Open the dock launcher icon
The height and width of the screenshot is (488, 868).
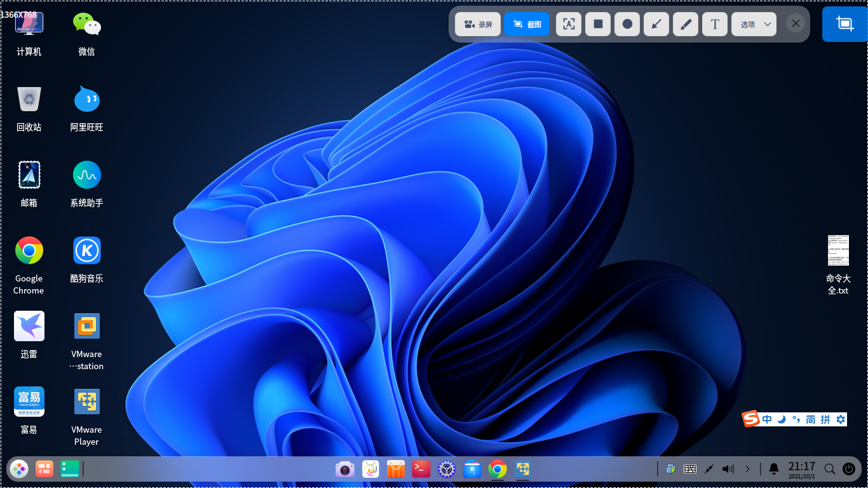click(x=19, y=470)
